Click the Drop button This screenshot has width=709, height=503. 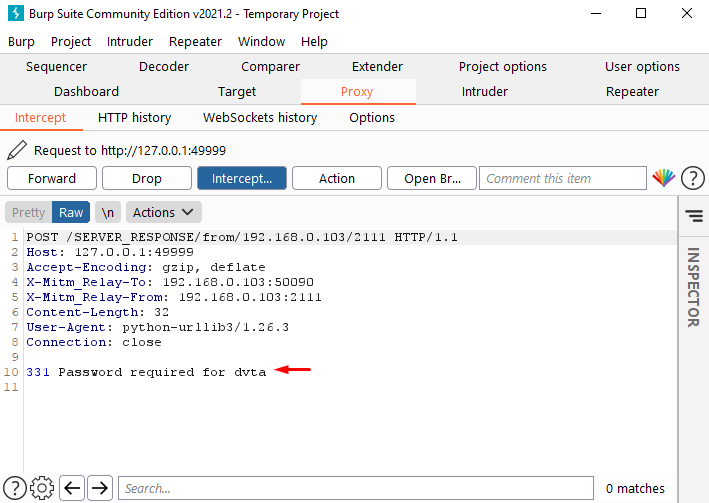pos(147,178)
